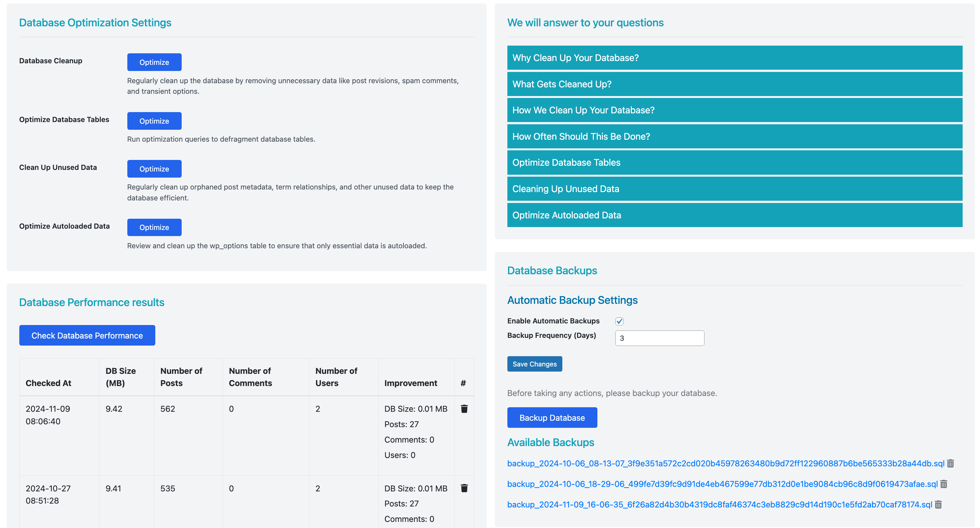Viewport: 980px width, 528px height.
Task: Expand the Cleaning Up Unused Data FAQ
Action: coord(735,189)
